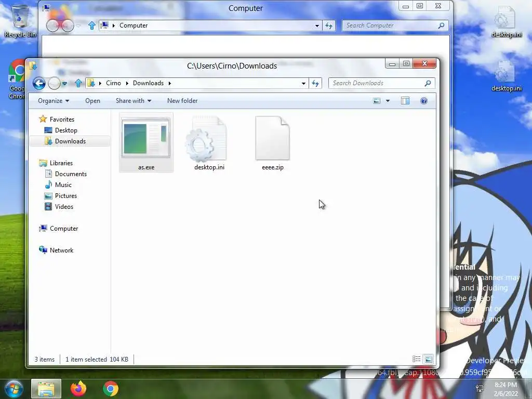532x399 pixels.
Task: Click the Search Computer field
Action: (395, 25)
